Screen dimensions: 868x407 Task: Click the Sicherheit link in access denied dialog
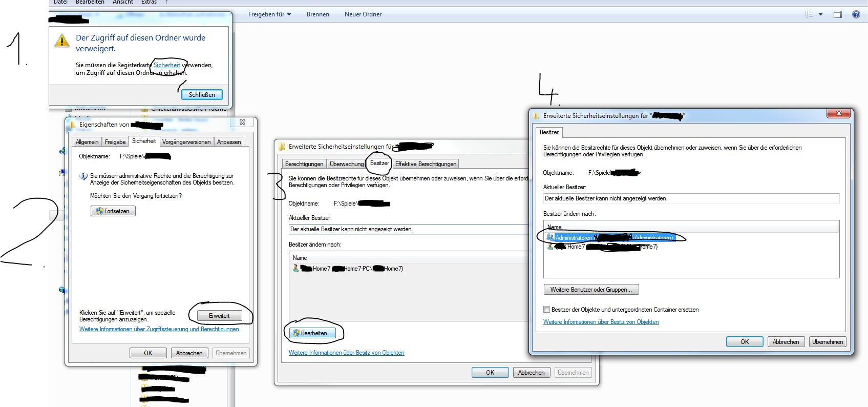coord(167,65)
